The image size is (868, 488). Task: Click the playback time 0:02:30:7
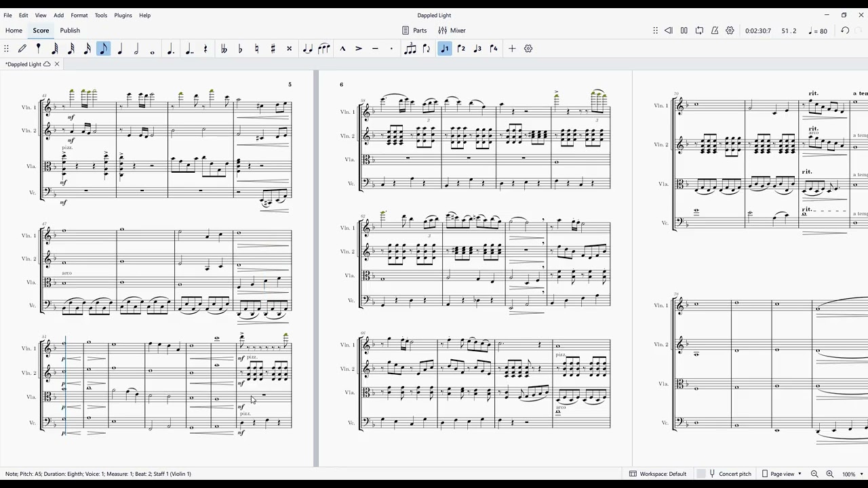coord(758,31)
